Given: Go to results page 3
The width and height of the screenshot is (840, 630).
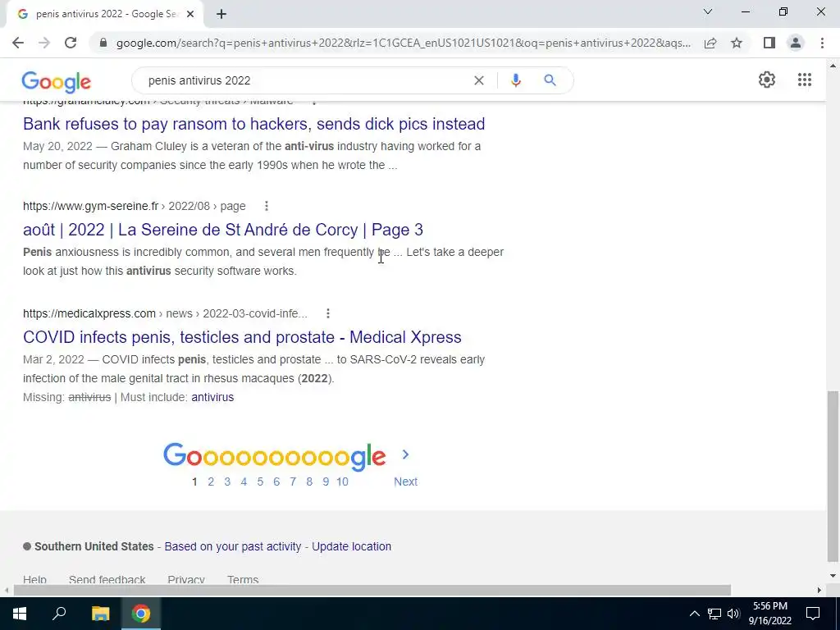Looking at the screenshot, I should [x=227, y=482].
